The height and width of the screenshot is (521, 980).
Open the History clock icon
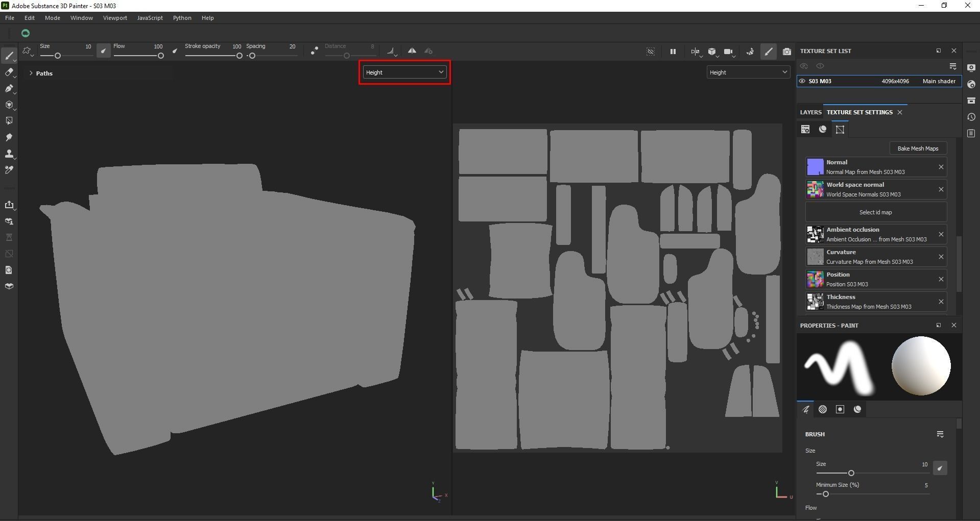(971, 117)
